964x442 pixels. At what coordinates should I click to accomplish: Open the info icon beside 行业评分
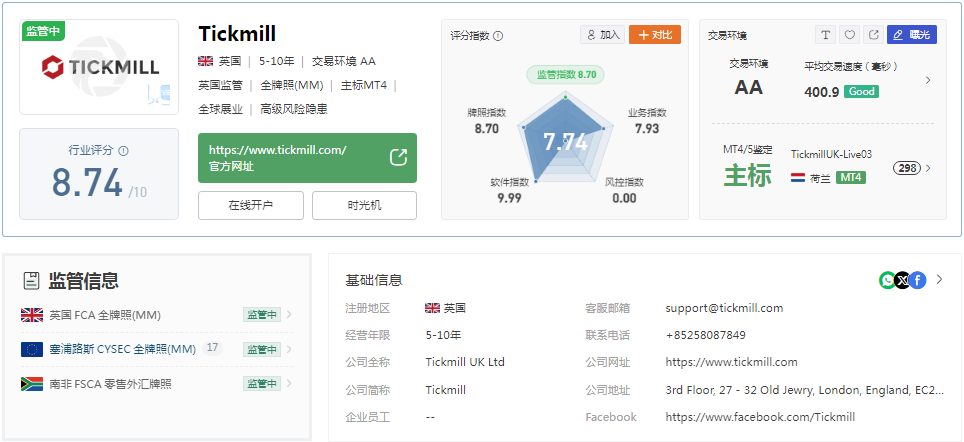123,150
